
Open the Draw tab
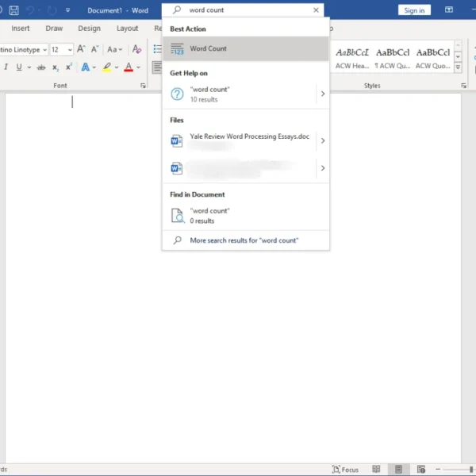54,29
